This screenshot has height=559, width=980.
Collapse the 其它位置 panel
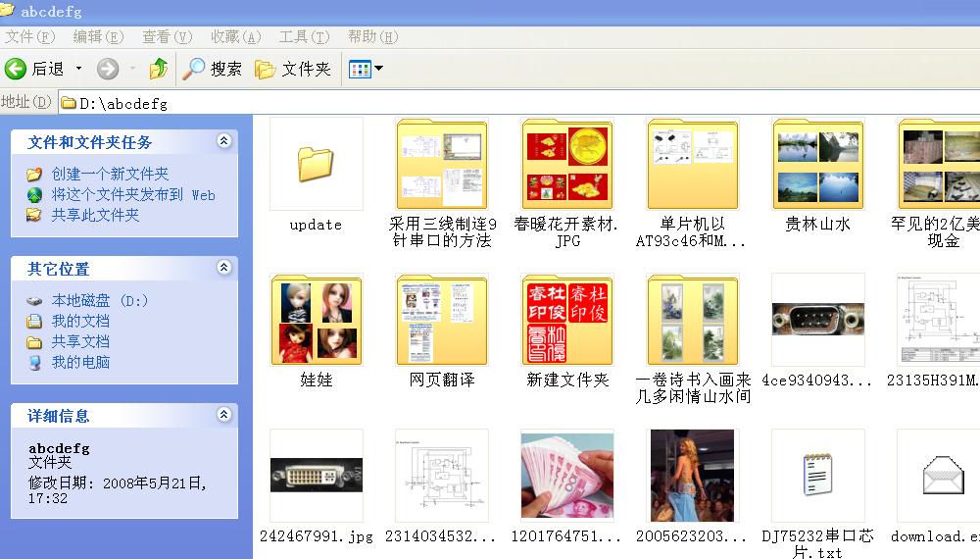(x=223, y=268)
